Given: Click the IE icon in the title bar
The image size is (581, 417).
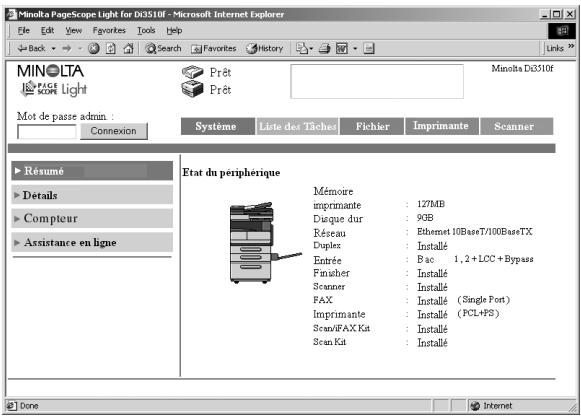Looking at the screenshot, I should 12,14.
